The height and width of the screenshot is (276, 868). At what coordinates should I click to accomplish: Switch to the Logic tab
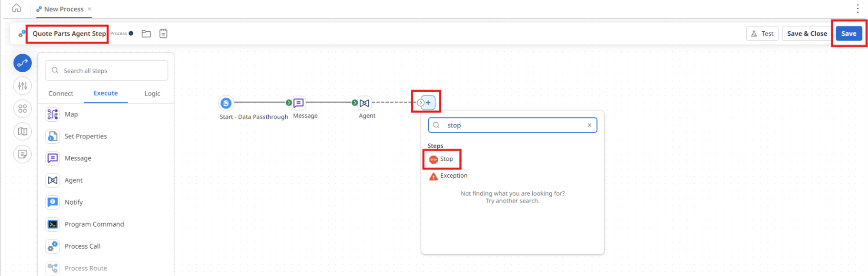click(x=152, y=93)
